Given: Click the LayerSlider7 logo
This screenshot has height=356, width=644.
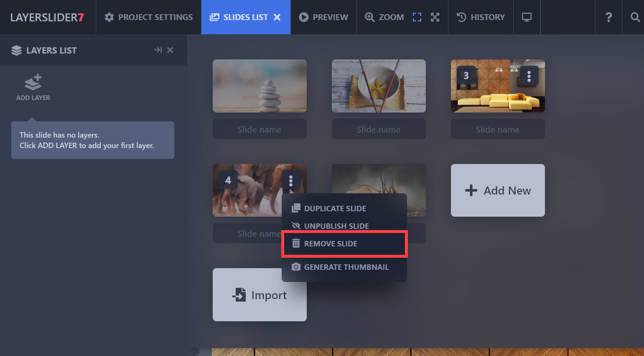Looking at the screenshot, I should [x=47, y=17].
